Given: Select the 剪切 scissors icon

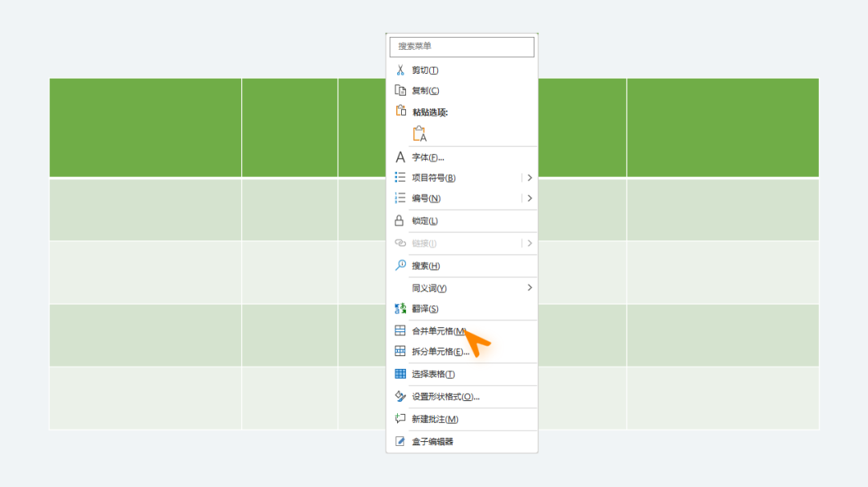Looking at the screenshot, I should pos(399,70).
